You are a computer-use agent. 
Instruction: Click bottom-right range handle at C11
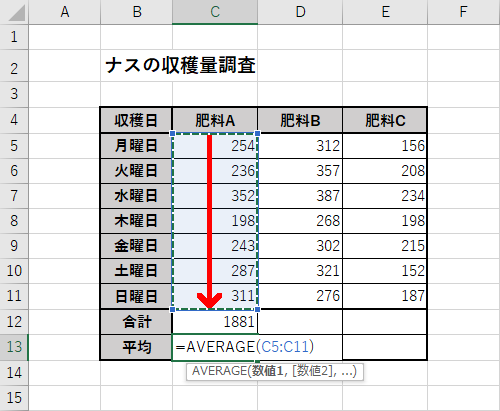257,309
